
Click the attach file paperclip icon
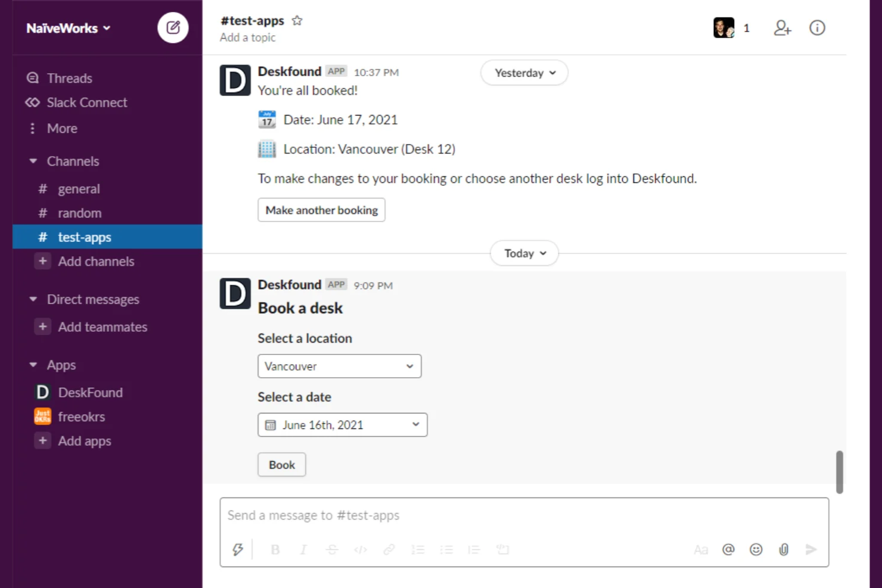coord(784,549)
